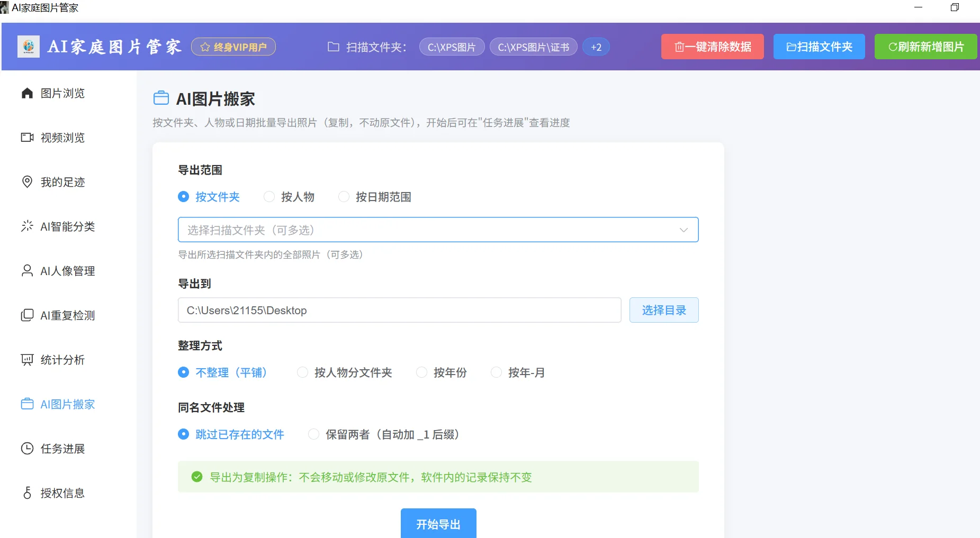Open the 选择扫描文件夹 multi-select dropdown
Screen dimensions: 980x538
[438, 230]
